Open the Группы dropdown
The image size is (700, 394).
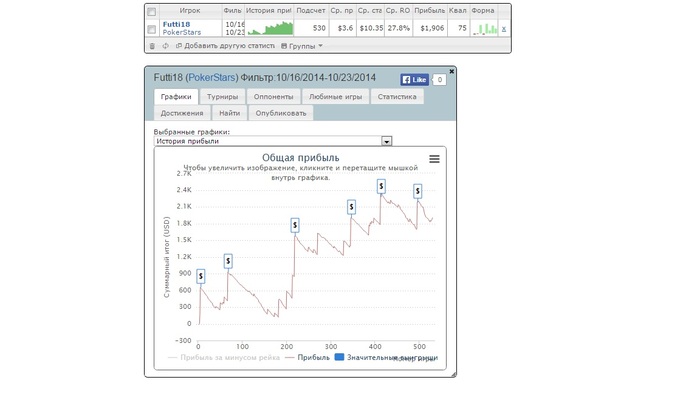tap(302, 46)
